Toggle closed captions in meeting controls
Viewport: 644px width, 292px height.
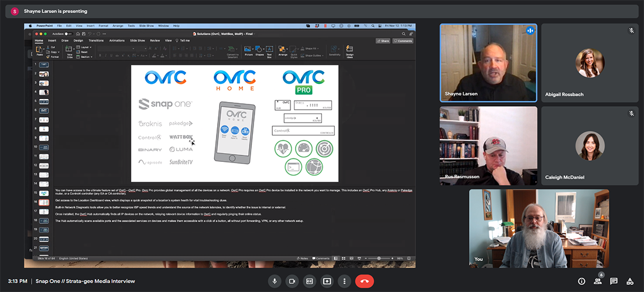310,281
